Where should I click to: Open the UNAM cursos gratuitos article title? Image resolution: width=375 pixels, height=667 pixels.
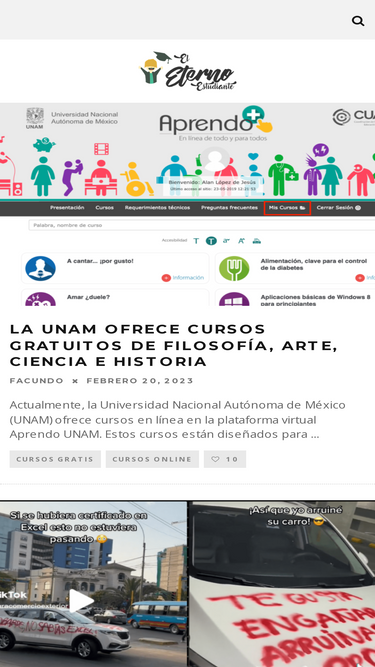click(x=173, y=345)
